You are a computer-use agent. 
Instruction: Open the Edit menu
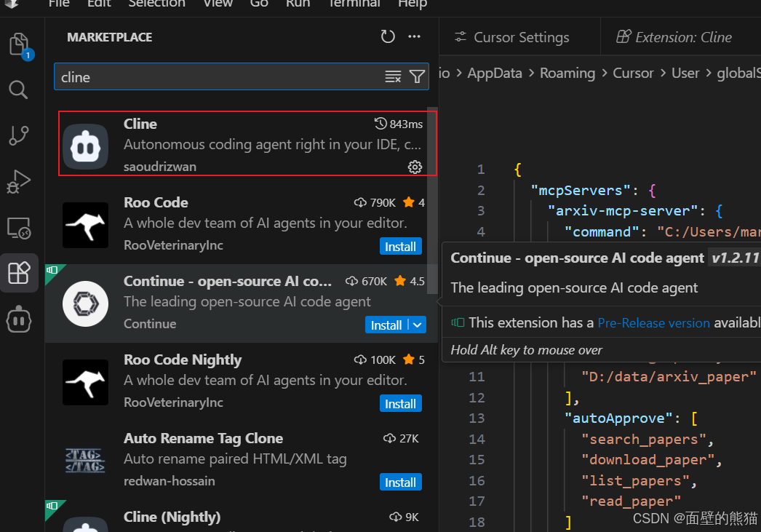coord(99,4)
